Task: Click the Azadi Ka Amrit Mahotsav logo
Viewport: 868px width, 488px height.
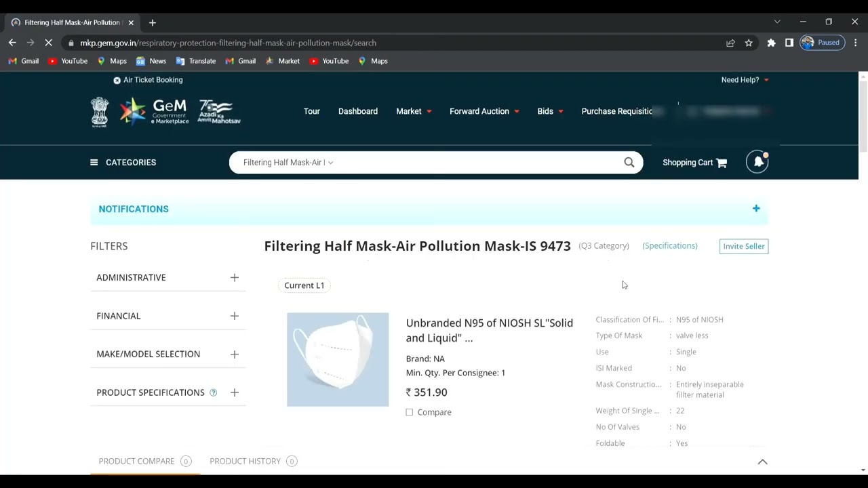Action: [x=219, y=112]
